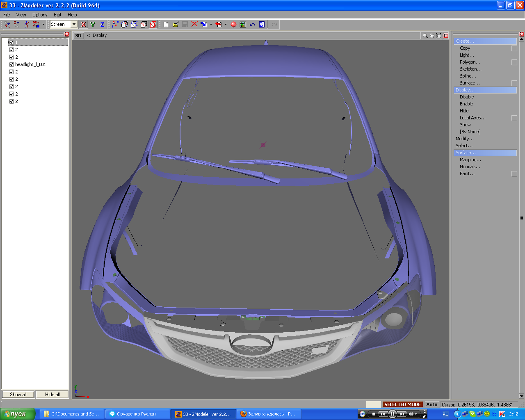Select the viewport zoom magnifier tool

point(425,36)
